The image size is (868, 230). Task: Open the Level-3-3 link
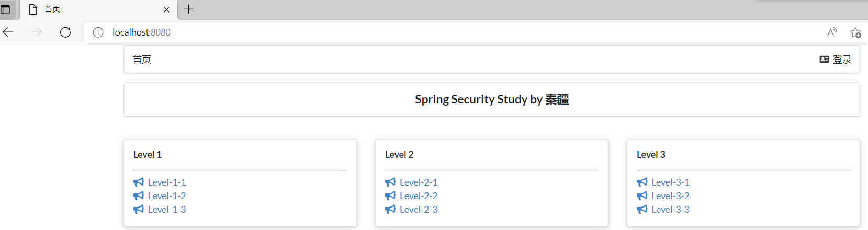(670, 210)
